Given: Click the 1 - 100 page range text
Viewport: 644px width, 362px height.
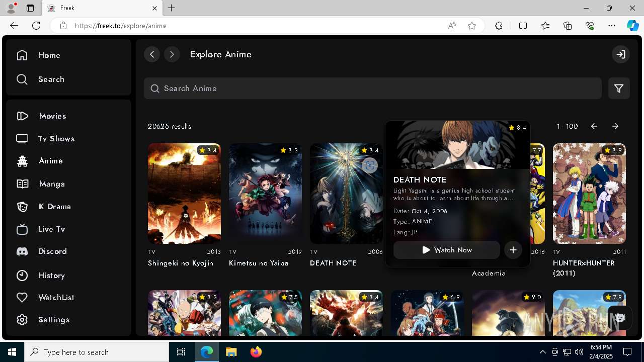Looking at the screenshot, I should pyautogui.click(x=568, y=127).
